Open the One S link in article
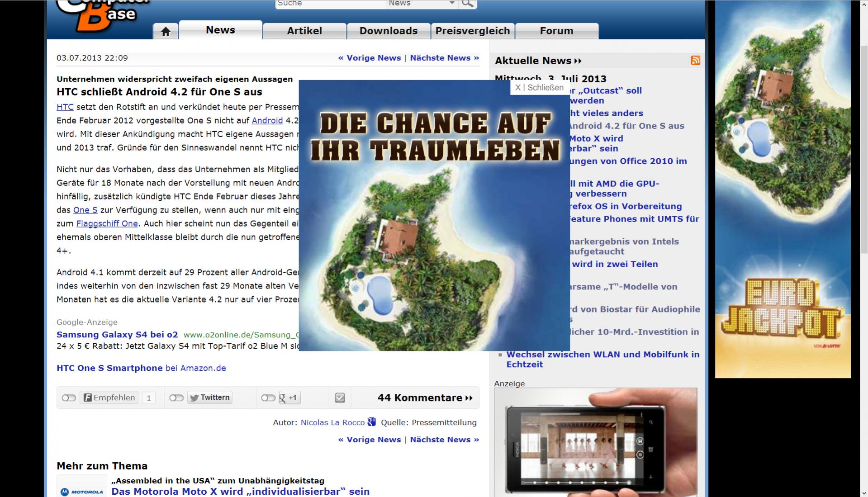Viewport: 868px width, 497px height. tap(85, 210)
